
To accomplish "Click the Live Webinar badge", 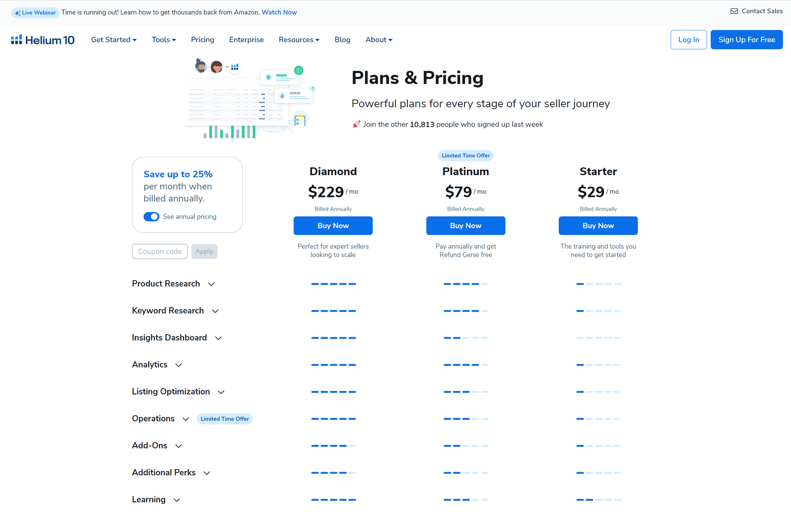I will click(x=35, y=13).
